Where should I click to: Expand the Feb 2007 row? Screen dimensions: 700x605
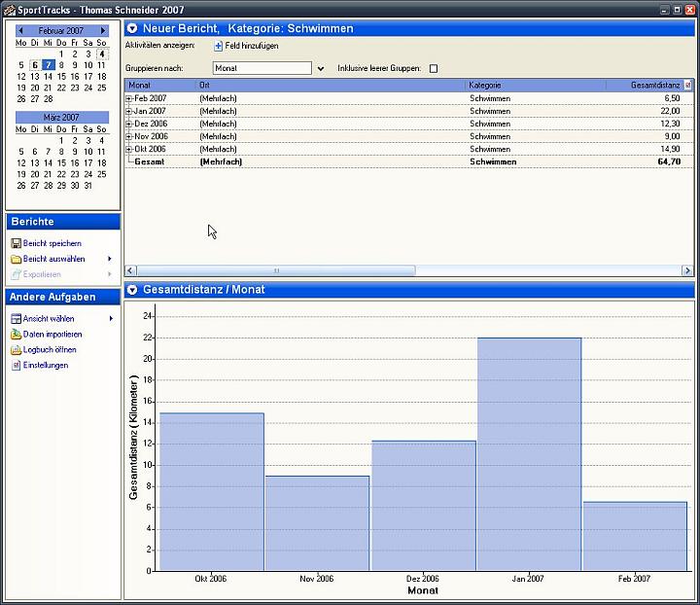[129, 98]
